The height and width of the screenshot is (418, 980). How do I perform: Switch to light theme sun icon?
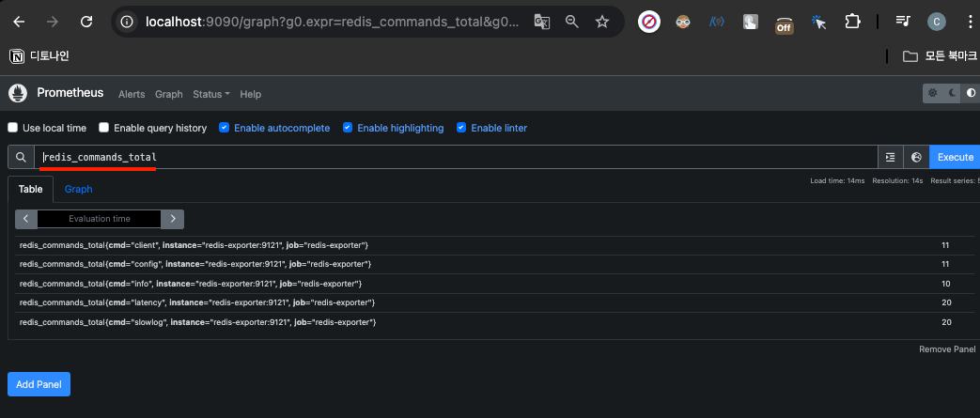[932, 93]
